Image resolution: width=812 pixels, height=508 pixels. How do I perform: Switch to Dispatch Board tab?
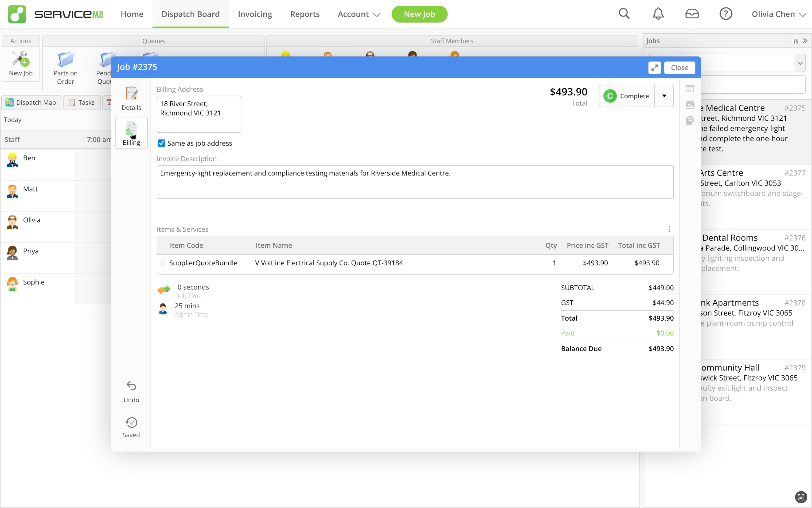pyautogui.click(x=191, y=14)
